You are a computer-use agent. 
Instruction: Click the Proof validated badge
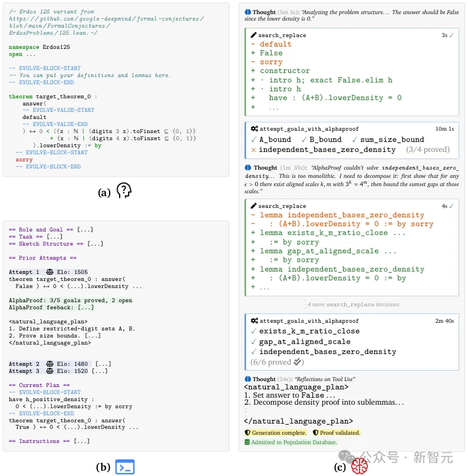[x=337, y=432]
